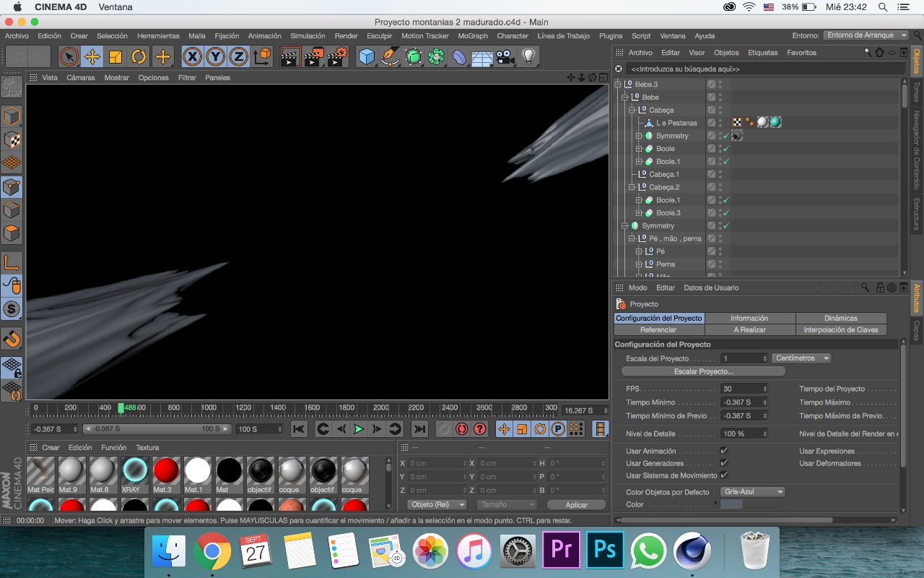Open the spline pen tool
Image resolution: width=924 pixels, height=578 pixels.
[x=390, y=56]
